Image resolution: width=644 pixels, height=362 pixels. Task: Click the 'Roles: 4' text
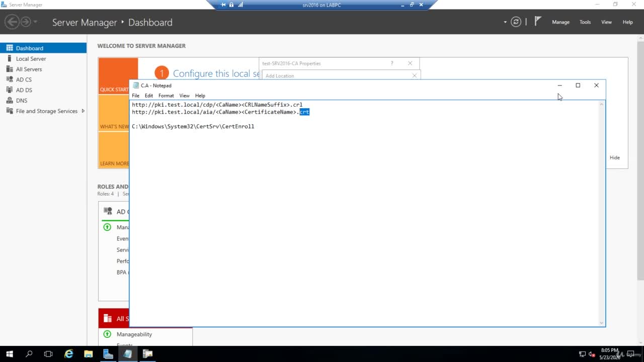(106, 194)
